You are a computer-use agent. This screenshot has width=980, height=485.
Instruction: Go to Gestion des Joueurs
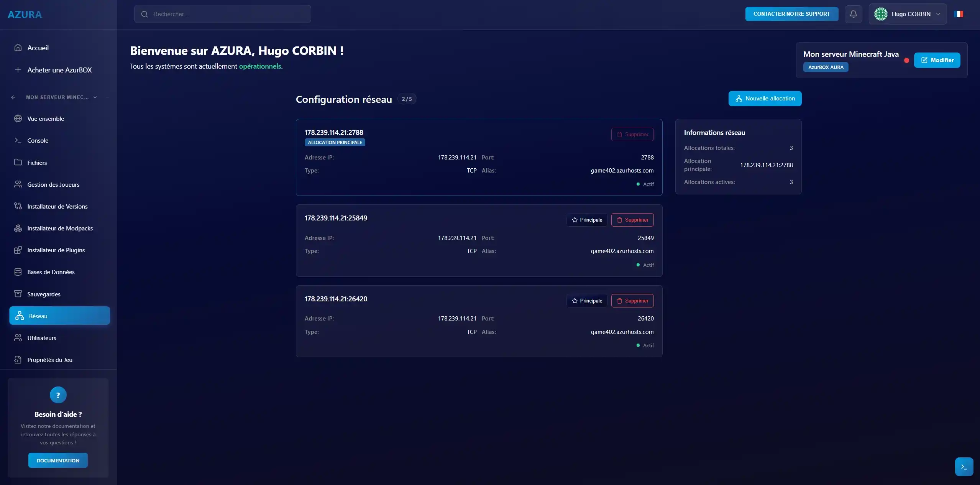click(53, 184)
